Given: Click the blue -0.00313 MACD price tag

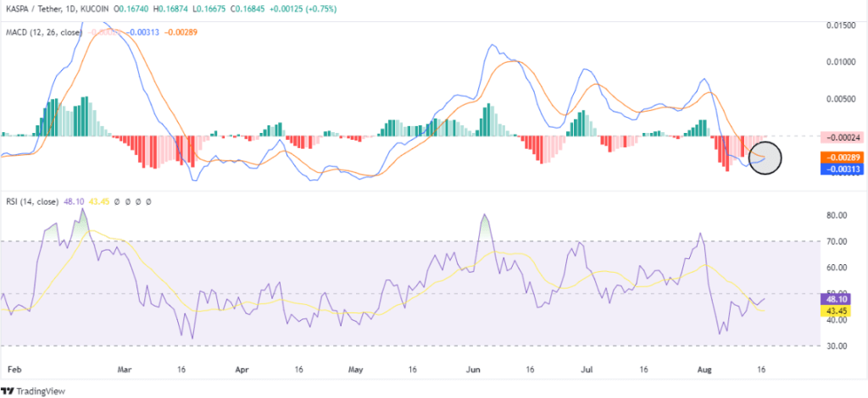Looking at the screenshot, I should click(842, 169).
